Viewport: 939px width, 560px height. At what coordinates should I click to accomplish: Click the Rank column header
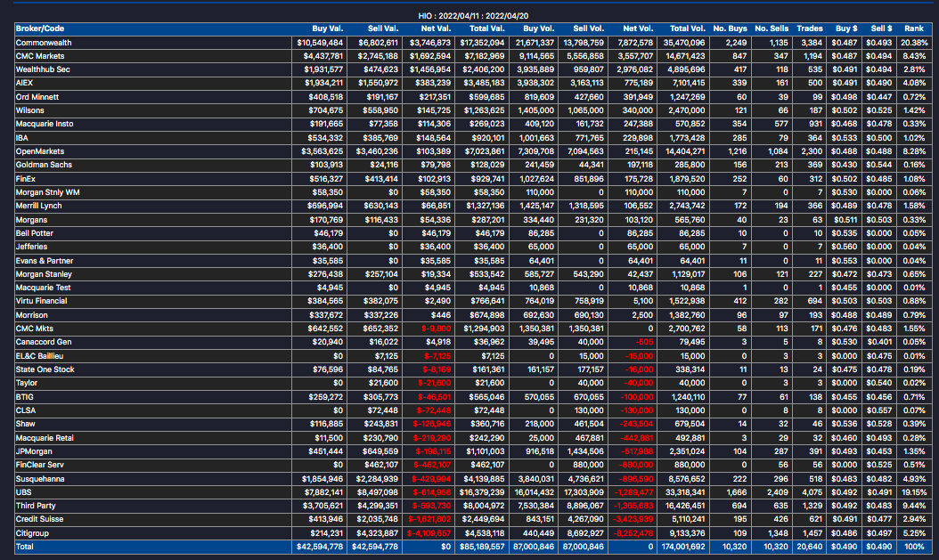(x=914, y=28)
